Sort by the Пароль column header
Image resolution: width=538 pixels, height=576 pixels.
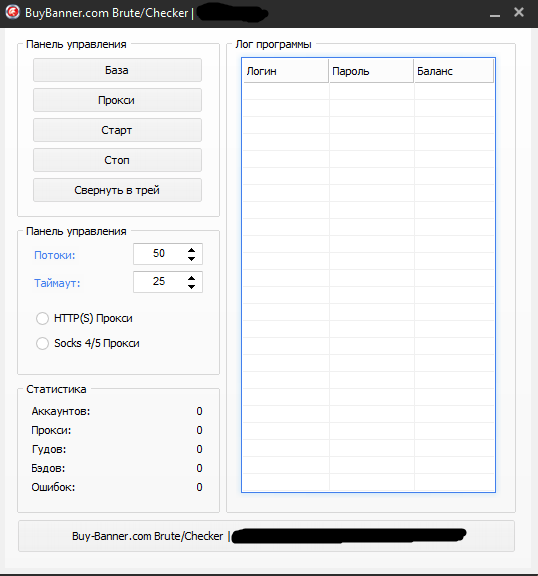click(x=371, y=71)
